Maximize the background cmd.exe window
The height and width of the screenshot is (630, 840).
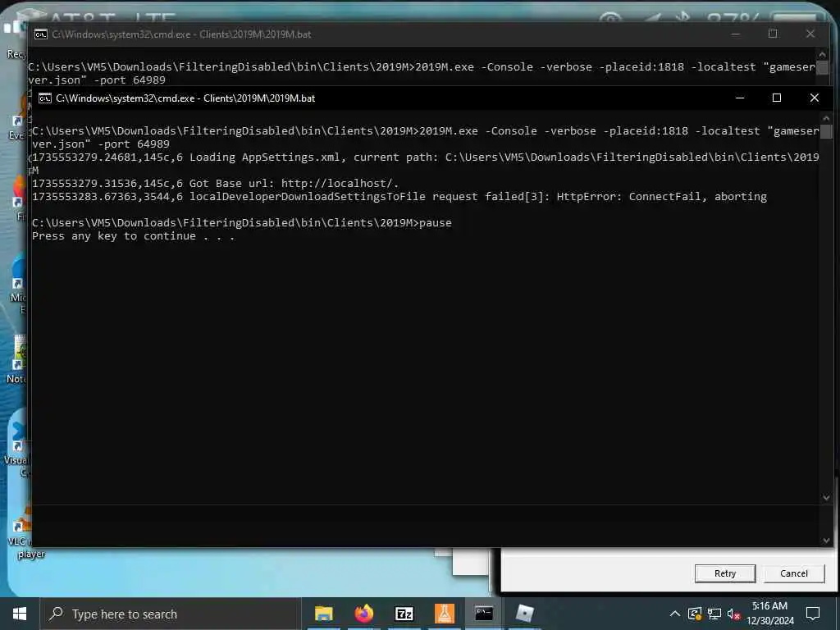(773, 34)
